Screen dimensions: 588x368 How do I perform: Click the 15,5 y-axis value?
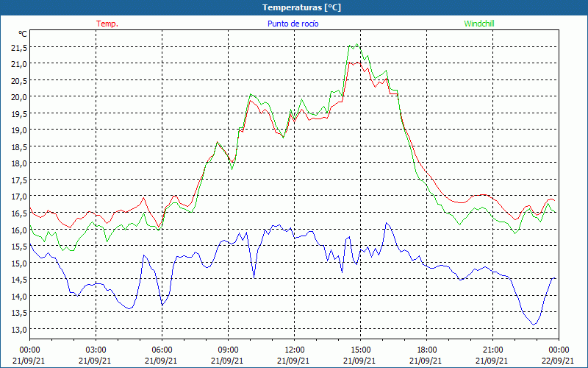[19, 246]
